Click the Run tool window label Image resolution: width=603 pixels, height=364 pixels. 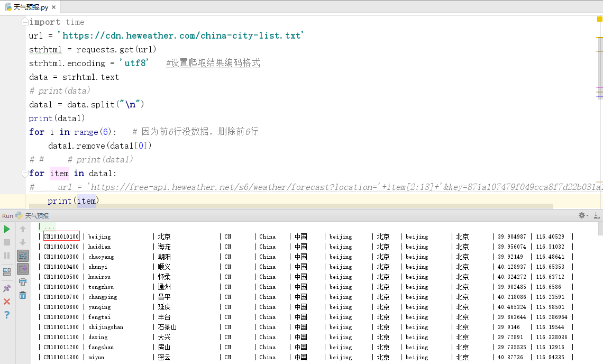coord(8,216)
